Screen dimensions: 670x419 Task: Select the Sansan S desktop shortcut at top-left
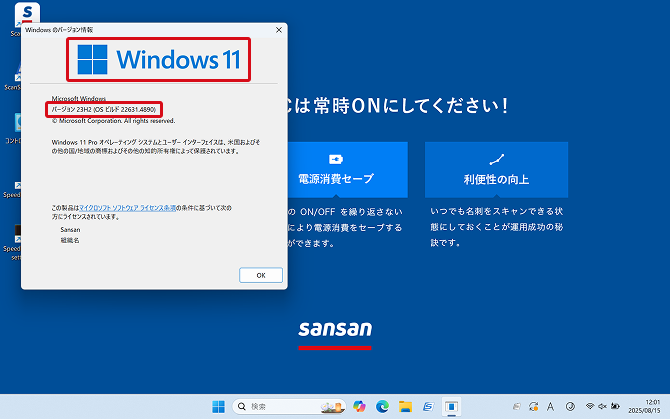click(x=26, y=15)
